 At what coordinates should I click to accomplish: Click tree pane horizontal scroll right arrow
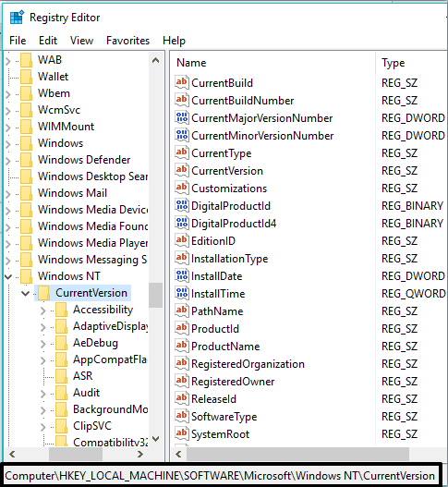140,454
